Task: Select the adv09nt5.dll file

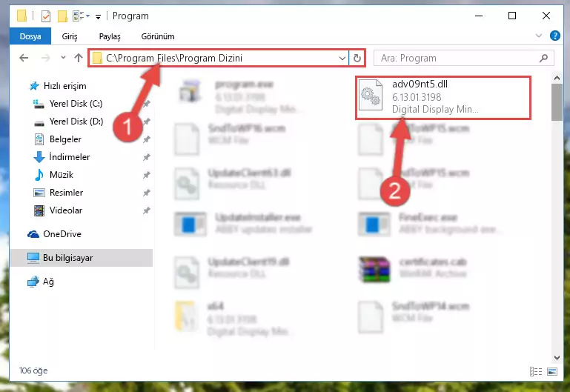Action: [x=443, y=97]
